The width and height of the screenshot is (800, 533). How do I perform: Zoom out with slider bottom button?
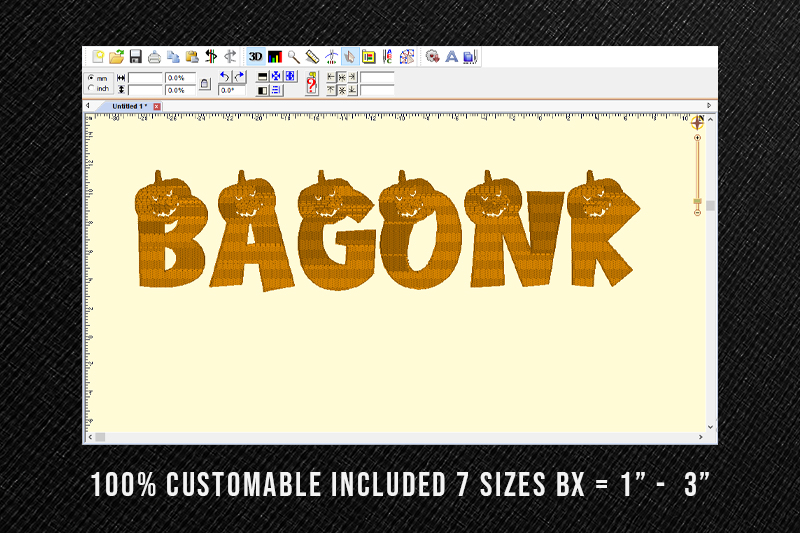[697, 212]
